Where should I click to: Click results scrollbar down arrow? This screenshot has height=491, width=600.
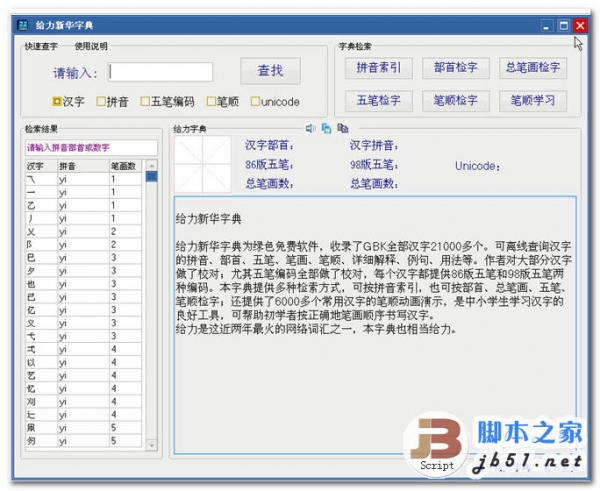pyautogui.click(x=152, y=445)
